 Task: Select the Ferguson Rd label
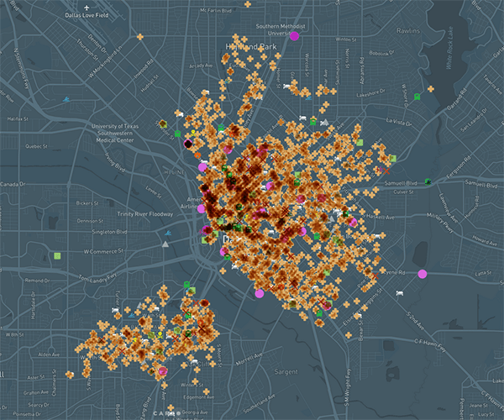click(459, 167)
